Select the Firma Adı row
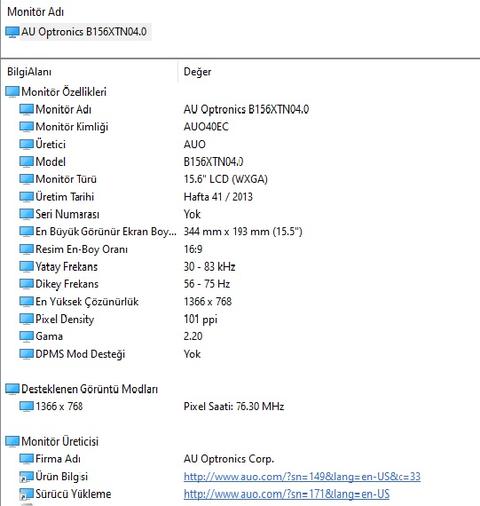Viewport: 480px width, 506px height. tap(240, 459)
